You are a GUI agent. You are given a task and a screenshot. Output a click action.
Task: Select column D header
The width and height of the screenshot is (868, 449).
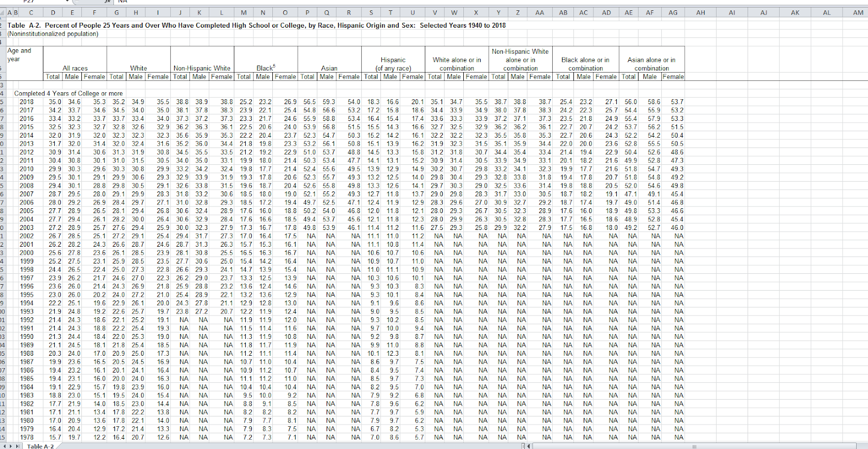pos(53,12)
